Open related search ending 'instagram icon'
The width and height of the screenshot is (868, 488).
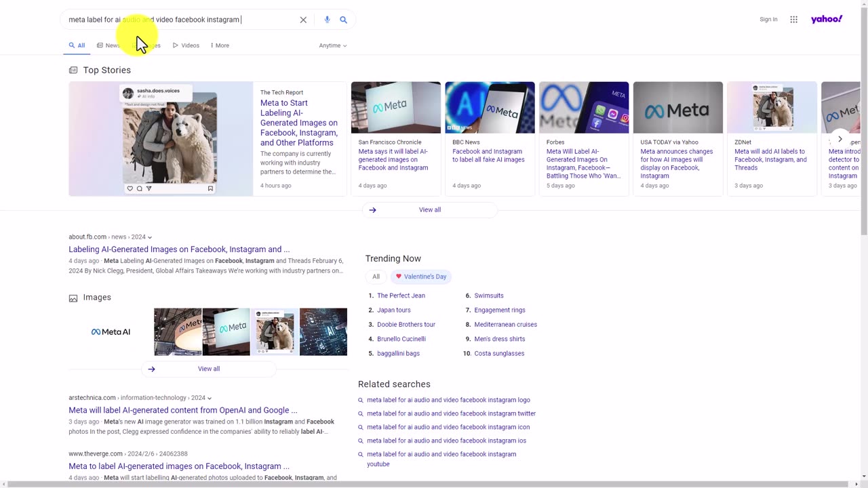[x=448, y=428]
